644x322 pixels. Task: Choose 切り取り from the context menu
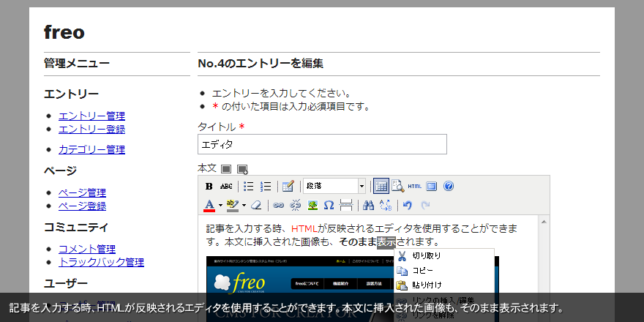tap(426, 256)
